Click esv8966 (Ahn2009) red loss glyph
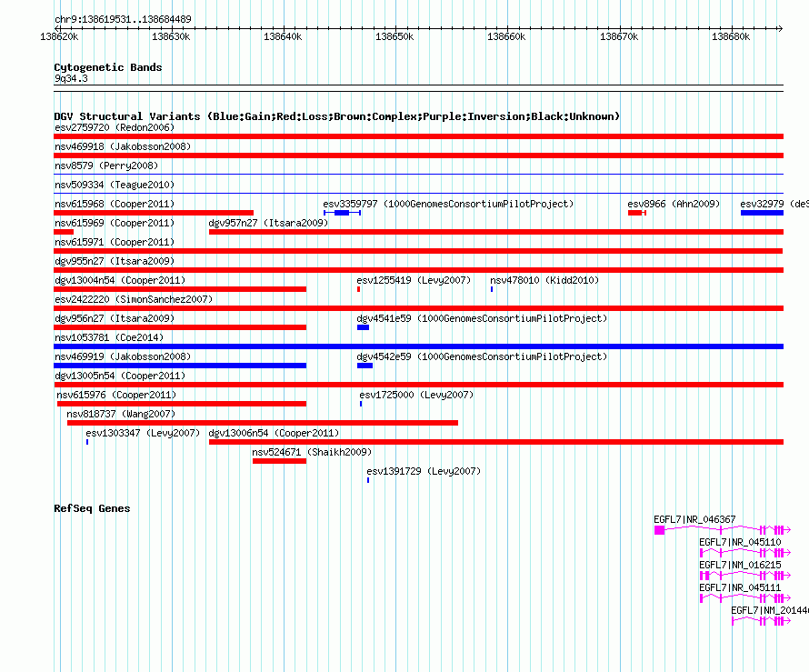 (x=636, y=213)
